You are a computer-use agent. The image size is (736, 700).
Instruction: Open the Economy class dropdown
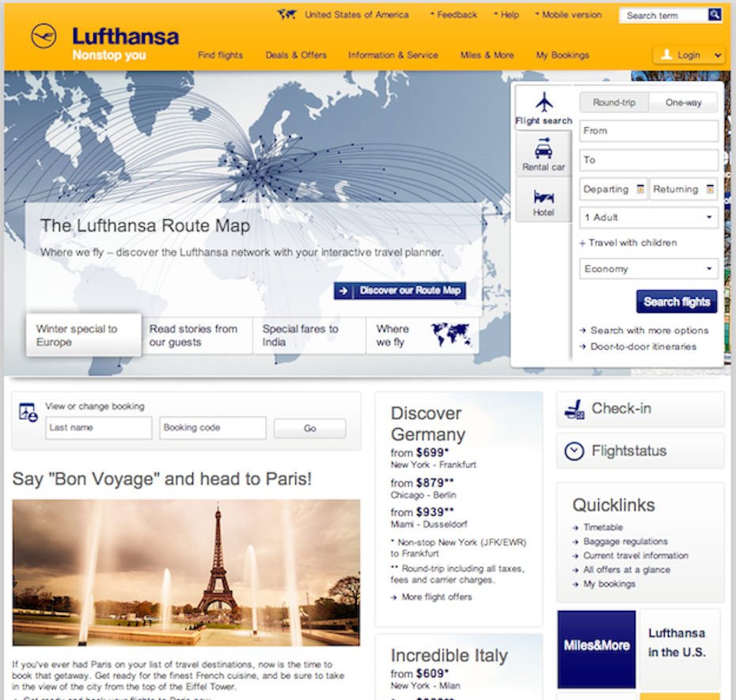pyautogui.click(x=648, y=269)
